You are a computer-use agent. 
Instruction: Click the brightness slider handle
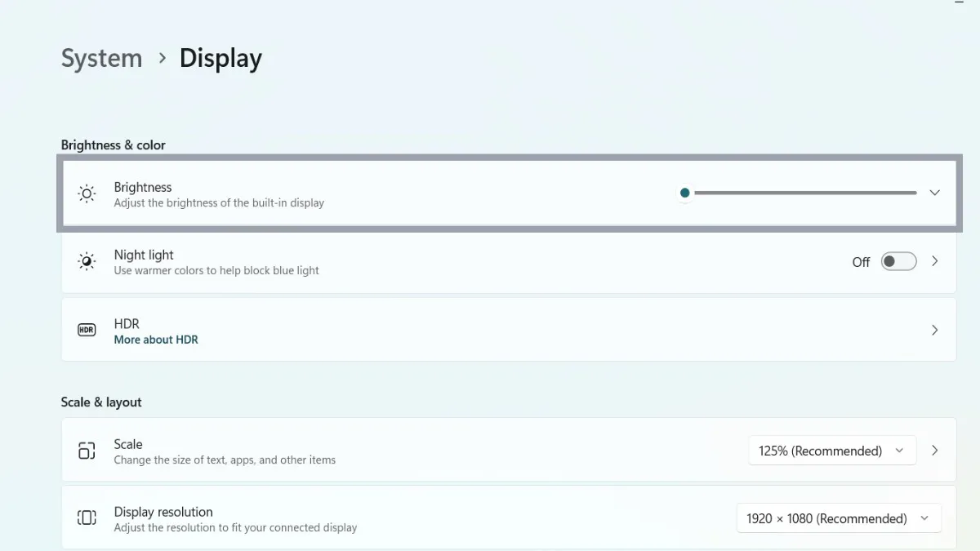[x=684, y=193]
